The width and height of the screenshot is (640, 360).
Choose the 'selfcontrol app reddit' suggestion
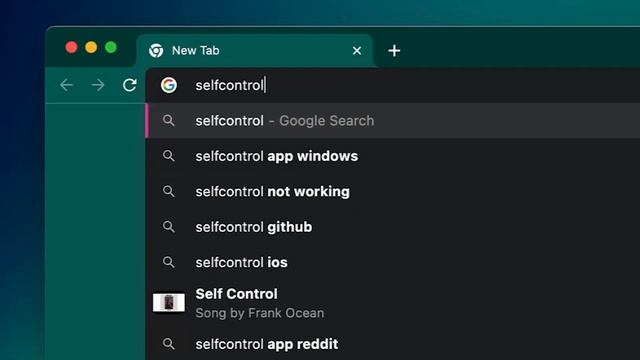point(393,344)
